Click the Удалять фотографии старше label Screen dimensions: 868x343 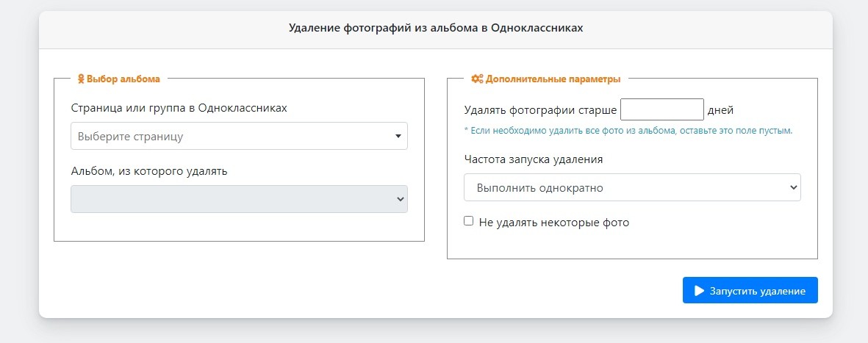click(x=540, y=110)
